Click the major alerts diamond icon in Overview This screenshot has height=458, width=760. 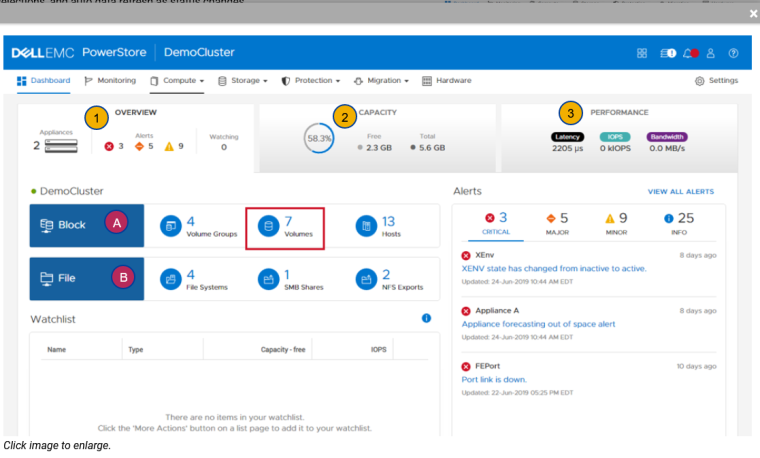click(139, 146)
